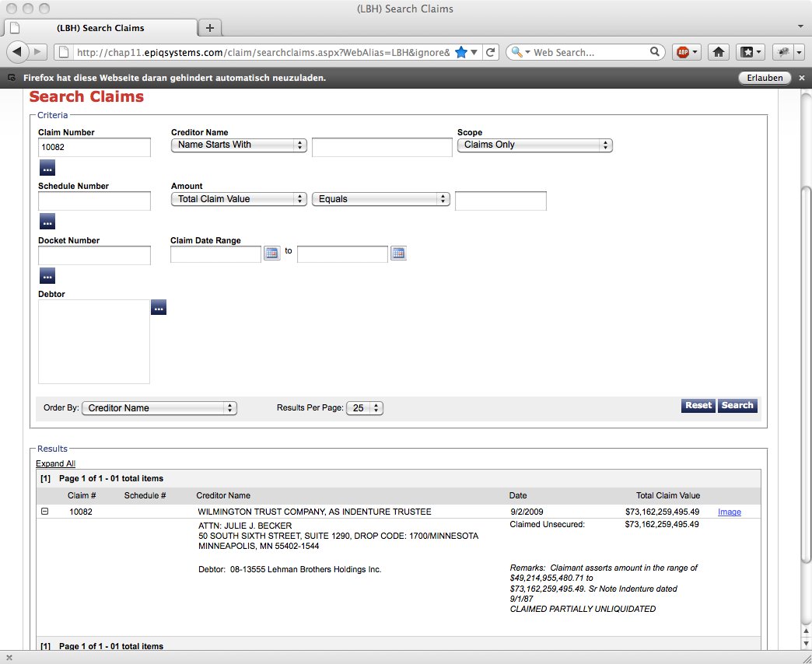
Task: Click the Web Search input field
Action: [590, 52]
